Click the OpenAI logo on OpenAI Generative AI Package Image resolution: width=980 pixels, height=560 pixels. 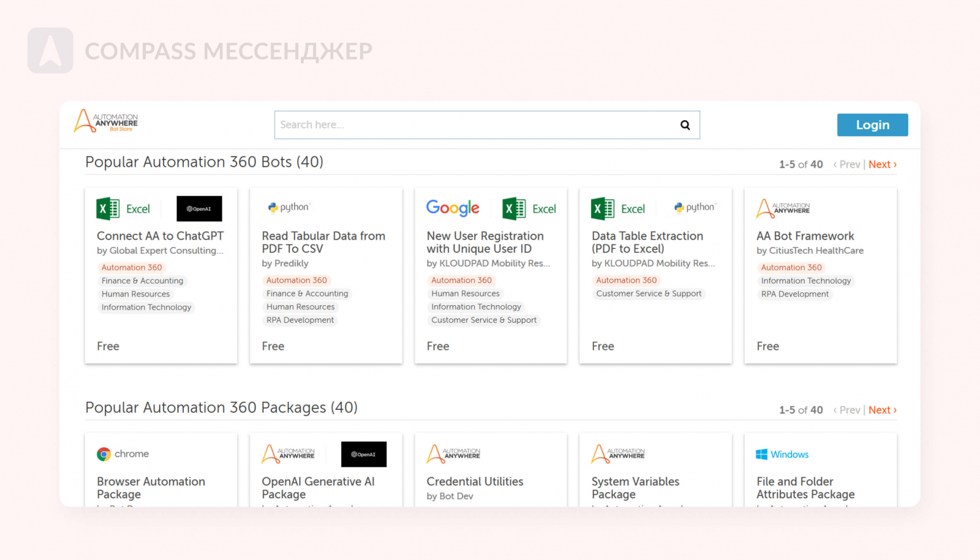(364, 454)
